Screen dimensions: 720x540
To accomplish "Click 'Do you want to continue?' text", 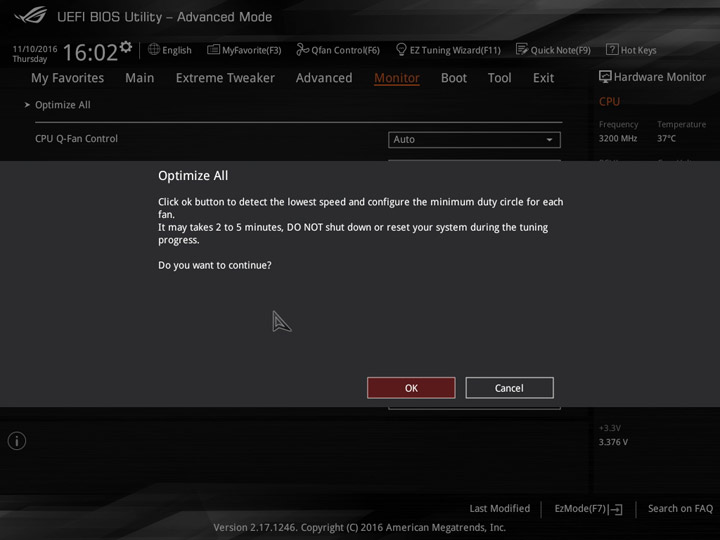I will click(214, 265).
